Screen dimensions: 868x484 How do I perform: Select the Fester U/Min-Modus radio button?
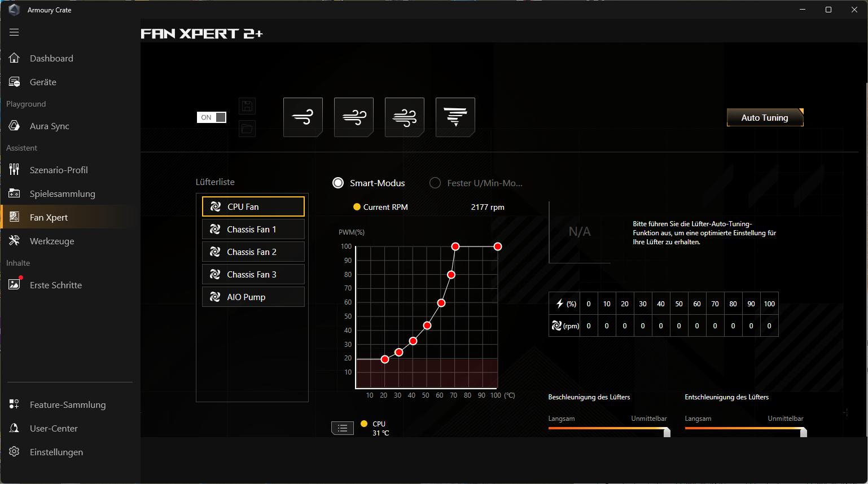click(435, 183)
